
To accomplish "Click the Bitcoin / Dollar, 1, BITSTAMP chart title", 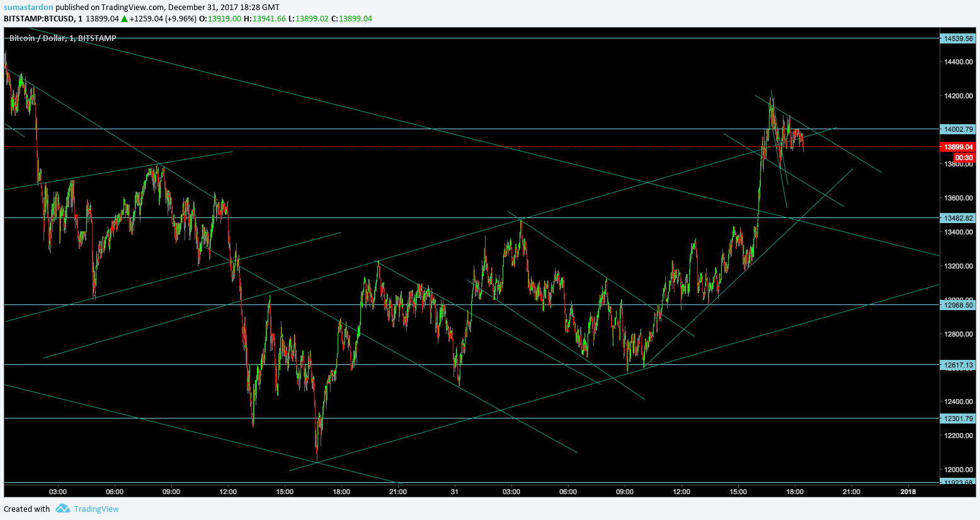I will click(x=62, y=38).
